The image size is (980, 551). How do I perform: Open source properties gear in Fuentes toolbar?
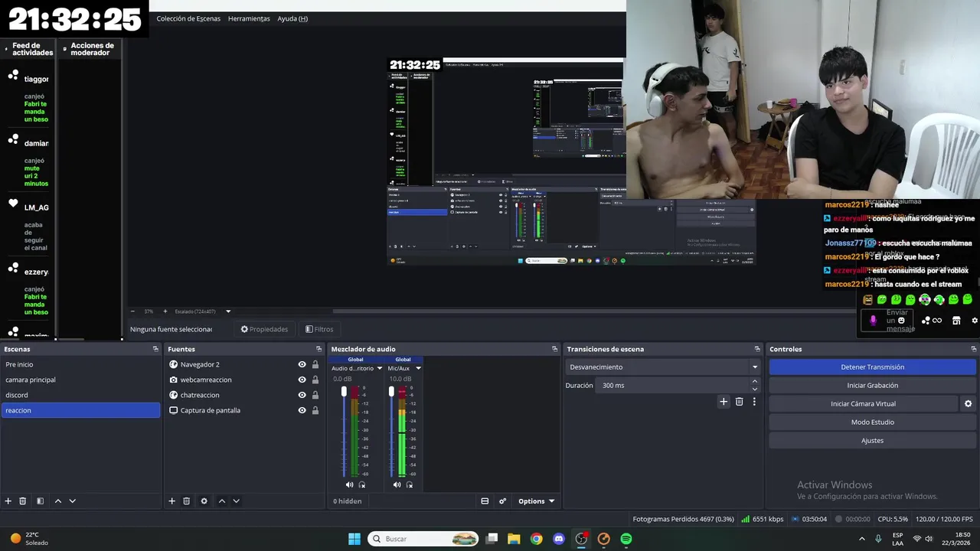204,501
